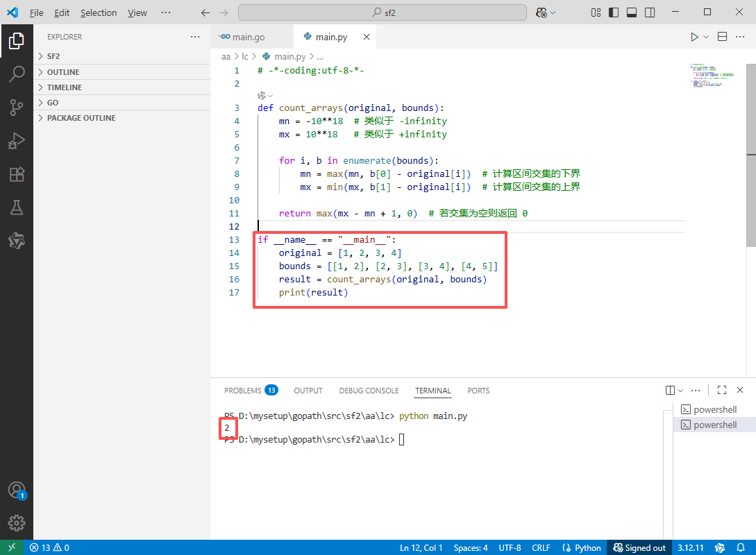Go forward with the right arrow
The width and height of the screenshot is (756, 555).
click(224, 12)
